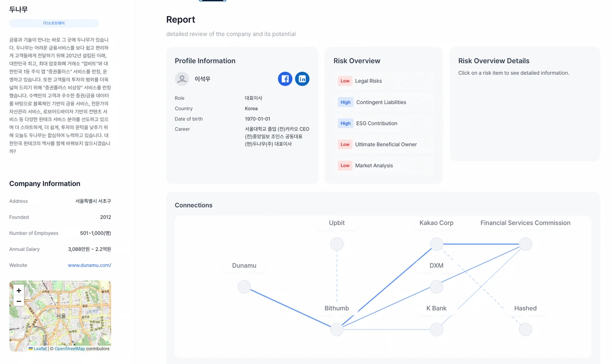
Task: Open the www.dunamu.com website link
Action: click(89, 265)
